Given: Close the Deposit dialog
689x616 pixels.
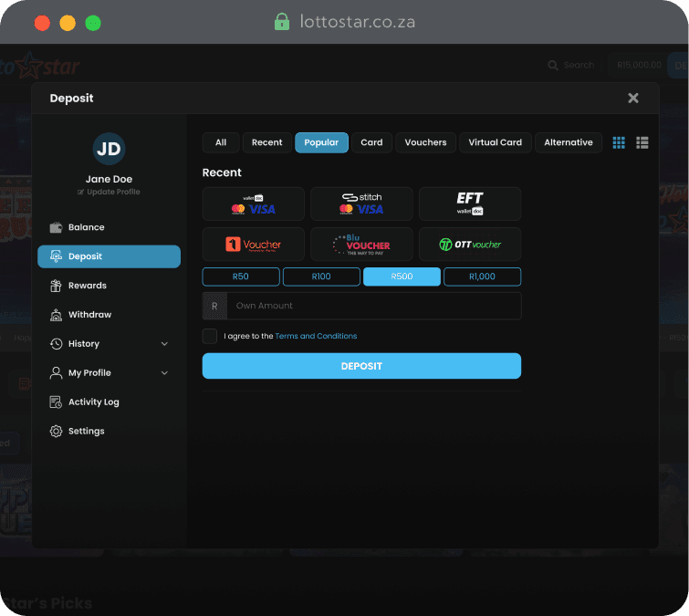Looking at the screenshot, I should [x=633, y=99].
